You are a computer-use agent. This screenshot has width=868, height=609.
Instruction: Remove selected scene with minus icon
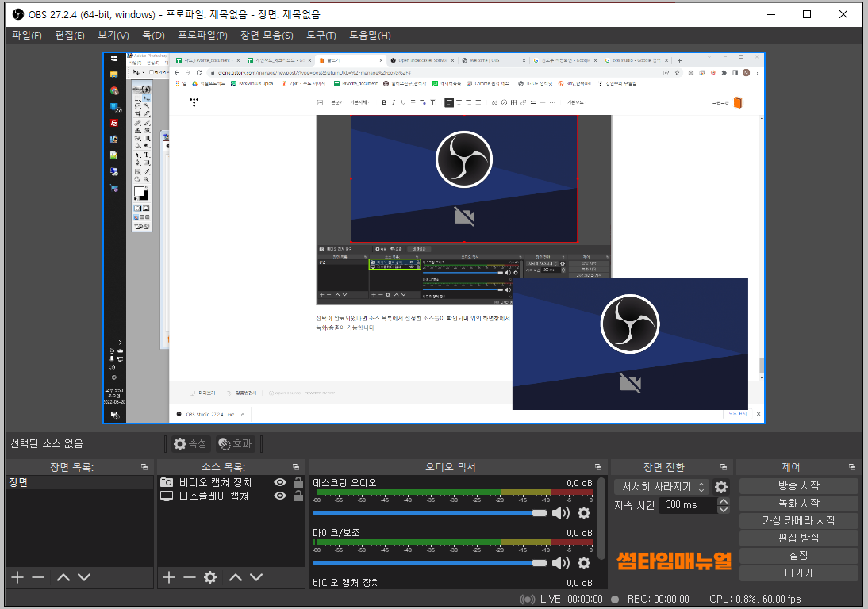(38, 577)
